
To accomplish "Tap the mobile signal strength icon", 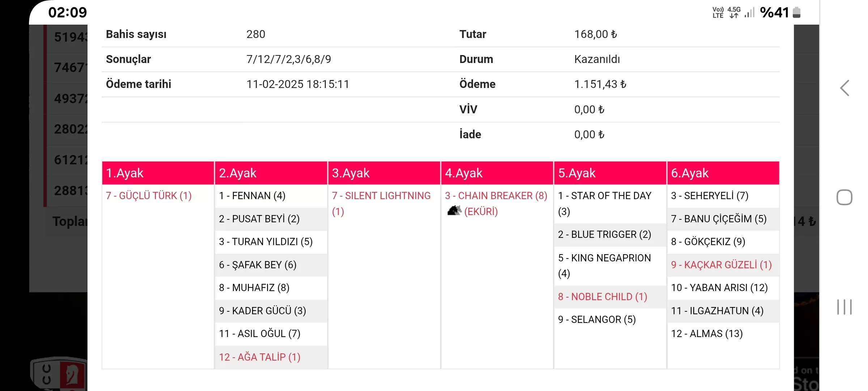I will (x=749, y=13).
